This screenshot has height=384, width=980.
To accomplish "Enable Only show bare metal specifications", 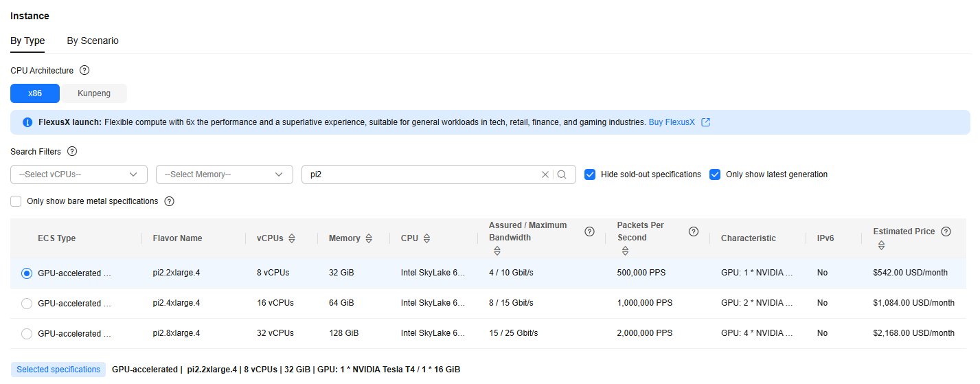I will (x=16, y=201).
